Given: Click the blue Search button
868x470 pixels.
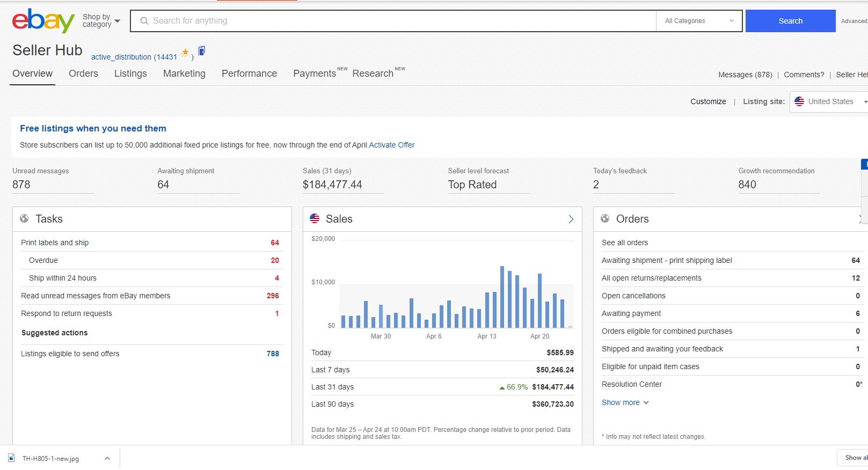Looking at the screenshot, I should pyautogui.click(x=790, y=21).
